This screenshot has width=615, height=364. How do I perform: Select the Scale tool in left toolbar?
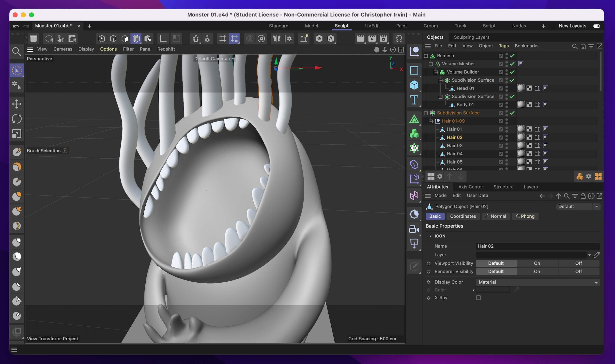coord(17,134)
